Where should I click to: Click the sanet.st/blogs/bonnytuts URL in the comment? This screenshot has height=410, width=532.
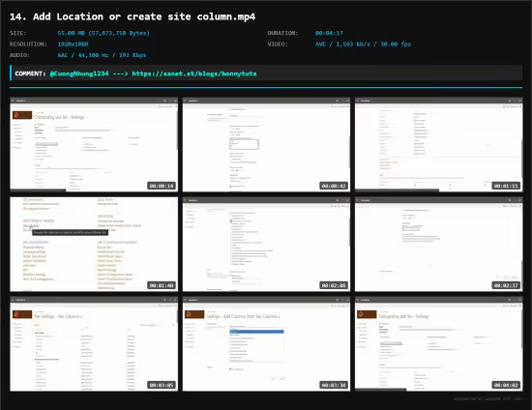[194, 73]
